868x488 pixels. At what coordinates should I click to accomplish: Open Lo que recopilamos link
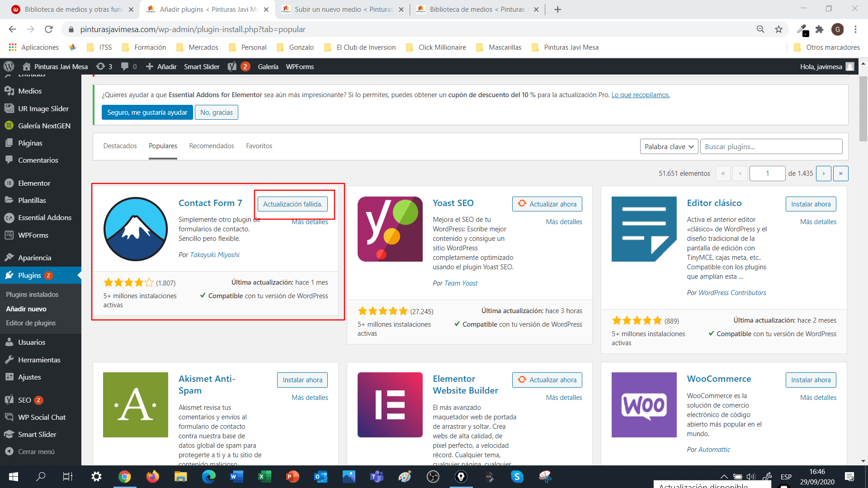pos(641,95)
